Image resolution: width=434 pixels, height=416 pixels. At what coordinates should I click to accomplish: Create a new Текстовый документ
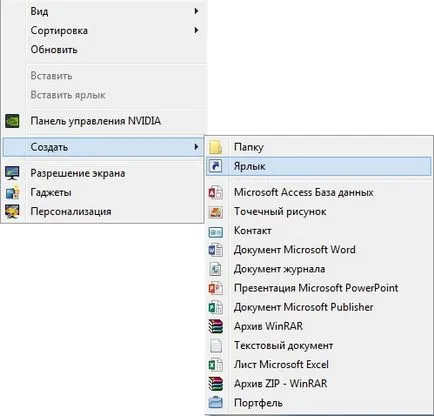[x=318, y=346]
